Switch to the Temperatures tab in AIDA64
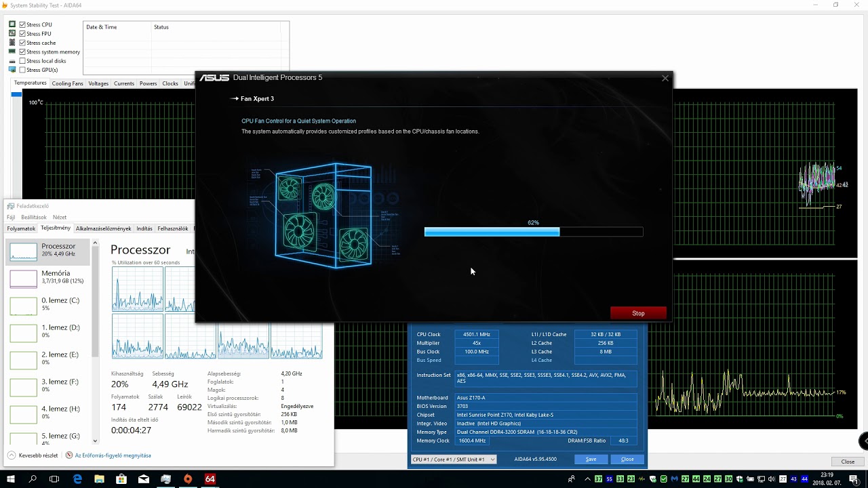This screenshot has height=488, width=868. coord(31,83)
